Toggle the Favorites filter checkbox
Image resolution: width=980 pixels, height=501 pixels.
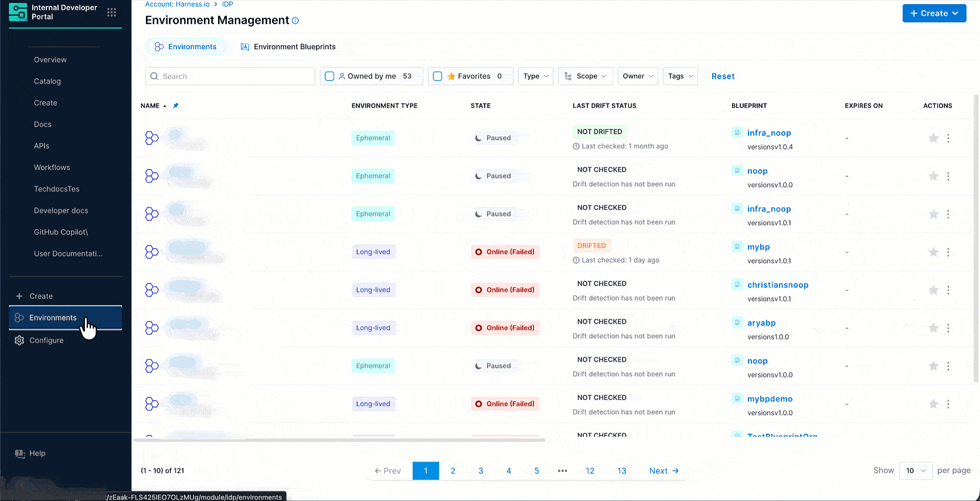click(x=437, y=76)
